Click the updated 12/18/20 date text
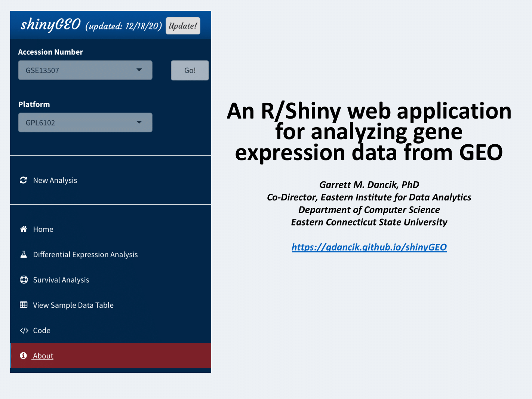The width and height of the screenshot is (532, 399). click(x=123, y=26)
